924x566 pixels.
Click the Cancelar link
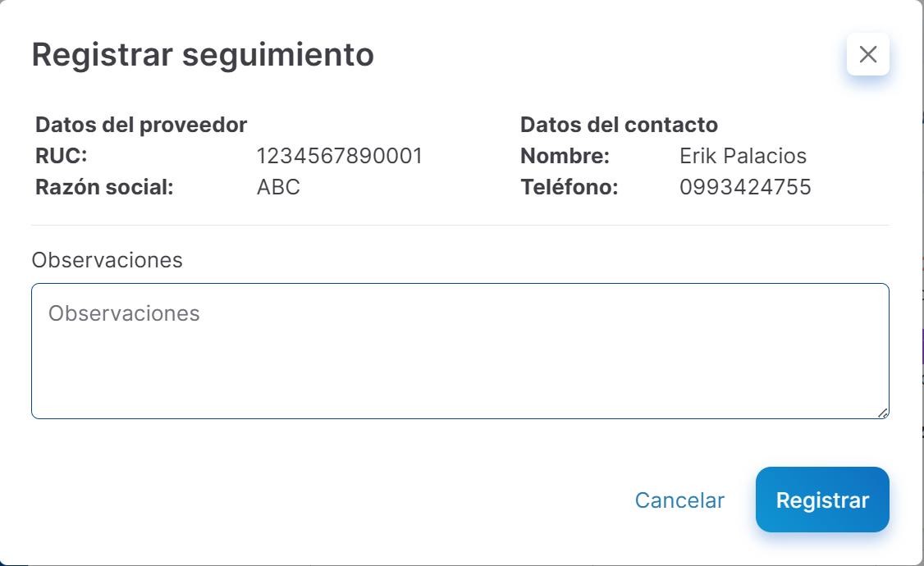[679, 500]
